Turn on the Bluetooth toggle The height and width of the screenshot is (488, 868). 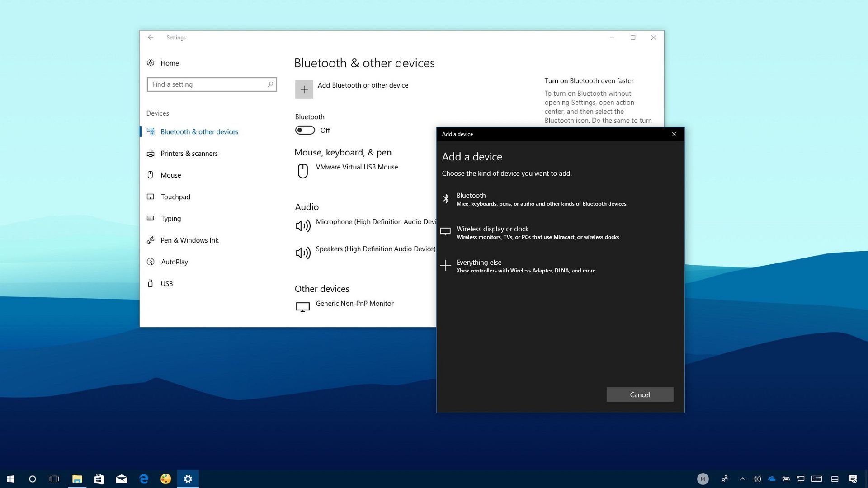pos(305,130)
